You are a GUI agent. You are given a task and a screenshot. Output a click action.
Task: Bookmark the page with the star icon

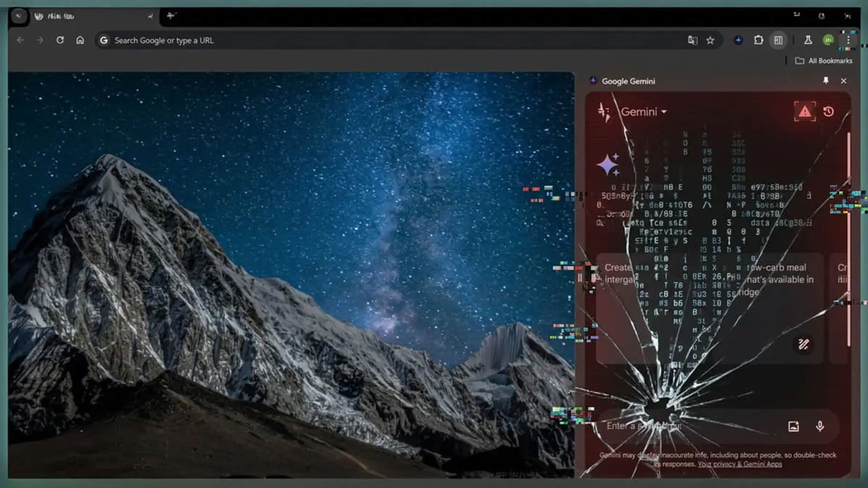click(711, 40)
